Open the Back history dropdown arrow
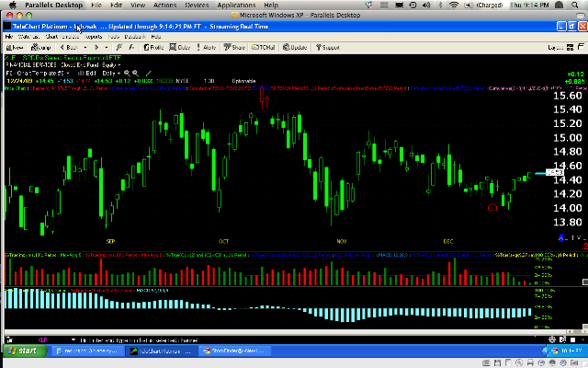The width and height of the screenshot is (588, 368). [85, 47]
